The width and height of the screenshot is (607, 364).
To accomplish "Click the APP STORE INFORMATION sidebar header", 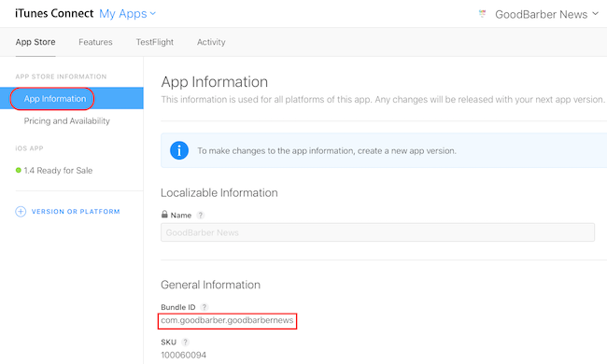I will coord(61,77).
